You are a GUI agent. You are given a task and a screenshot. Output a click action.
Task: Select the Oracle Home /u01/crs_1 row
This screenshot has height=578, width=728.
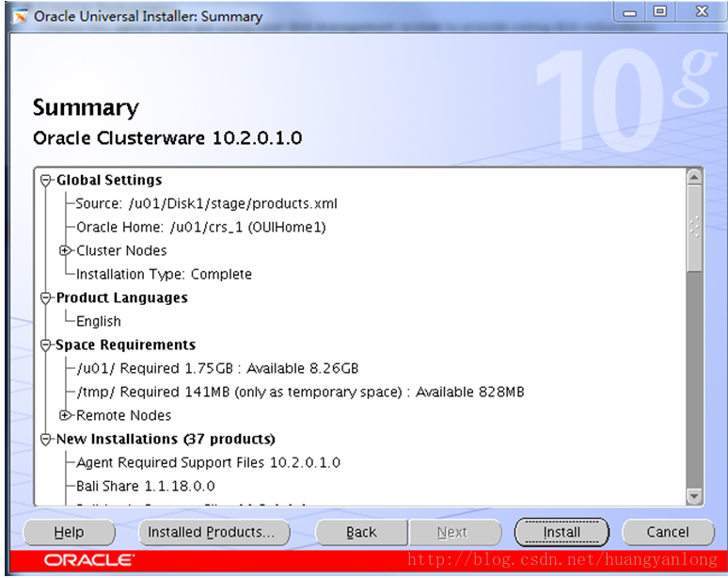tap(201, 227)
